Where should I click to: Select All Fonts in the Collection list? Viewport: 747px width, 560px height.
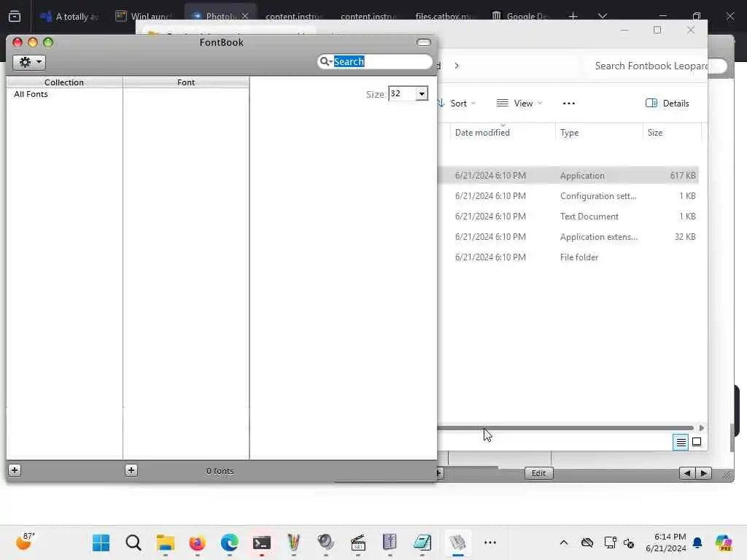31,94
